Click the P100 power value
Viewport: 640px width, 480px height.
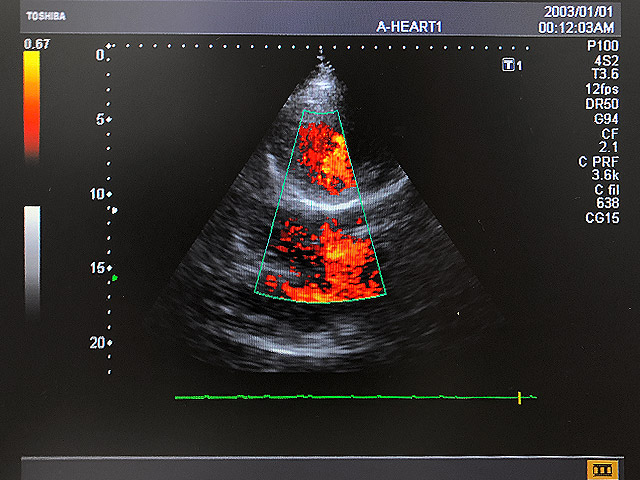(x=603, y=46)
